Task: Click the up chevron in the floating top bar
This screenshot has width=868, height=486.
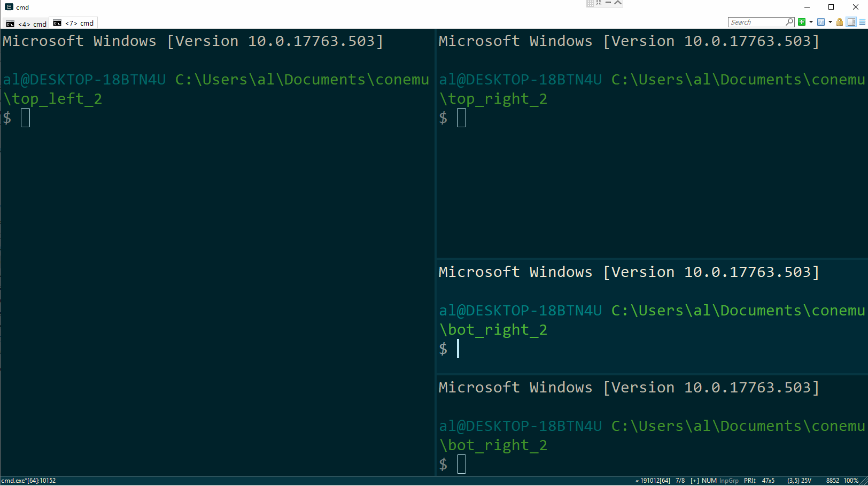Action: coord(618,3)
